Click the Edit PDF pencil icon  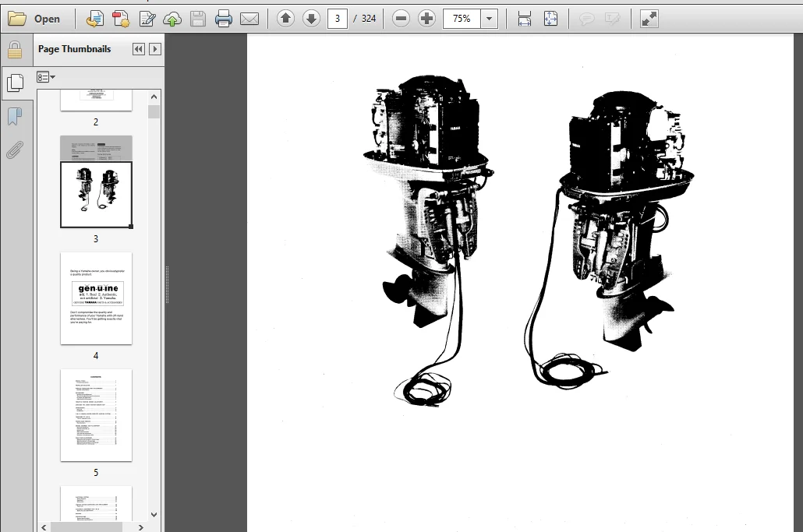(147, 19)
